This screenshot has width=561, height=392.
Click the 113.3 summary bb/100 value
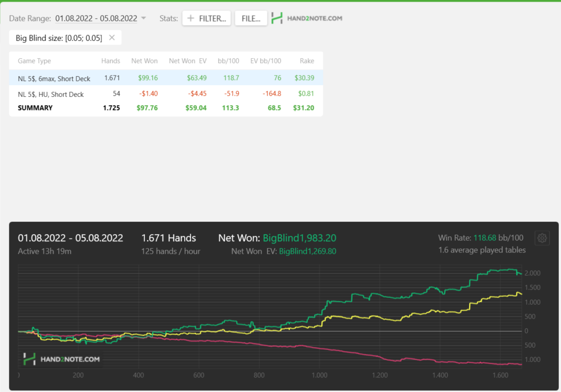coord(231,108)
